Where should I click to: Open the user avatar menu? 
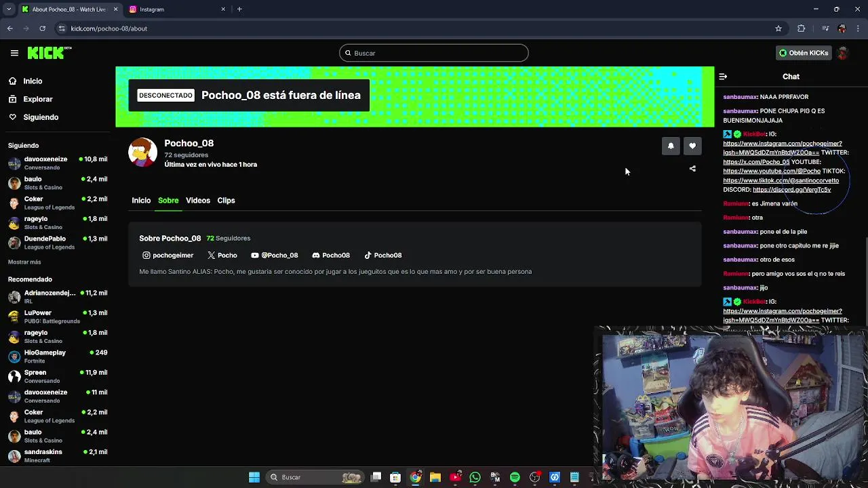(843, 53)
